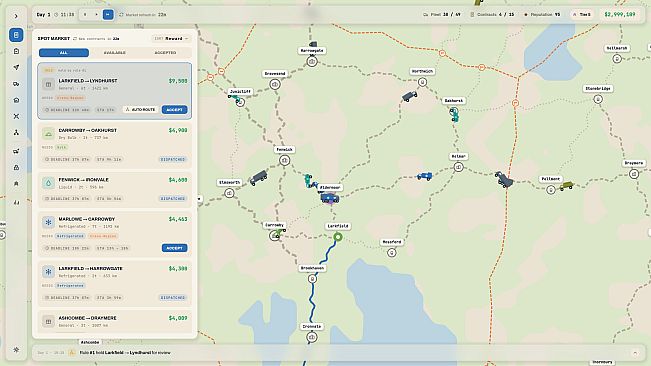The width and height of the screenshot is (651, 366).
Task: Select the Oakhurst city label on the map
Action: click(453, 101)
